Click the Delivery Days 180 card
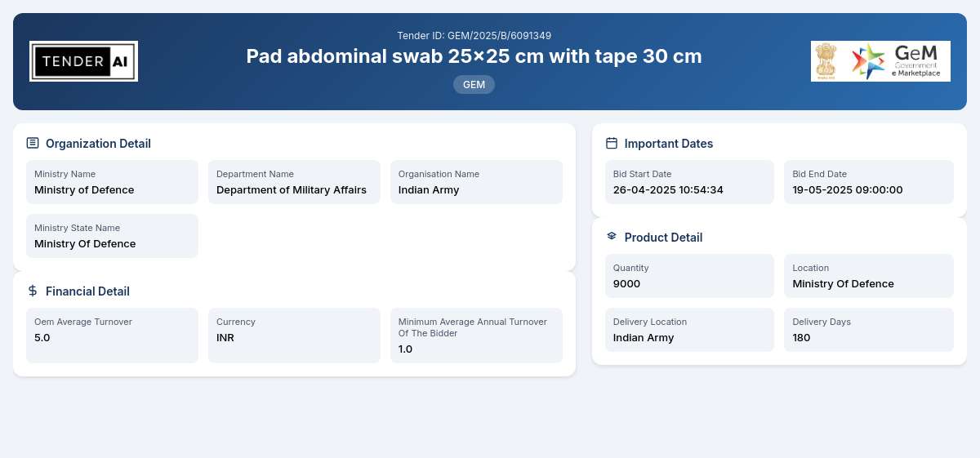The image size is (980, 458). tap(869, 330)
